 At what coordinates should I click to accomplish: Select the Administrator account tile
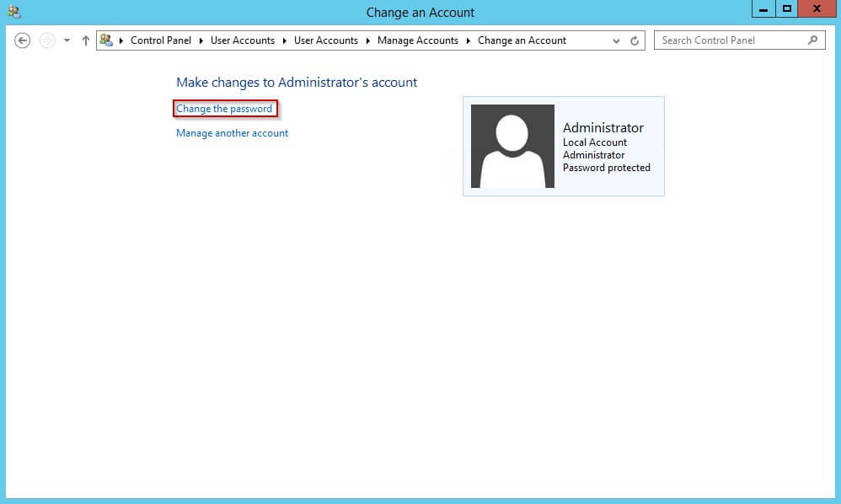tap(562, 146)
